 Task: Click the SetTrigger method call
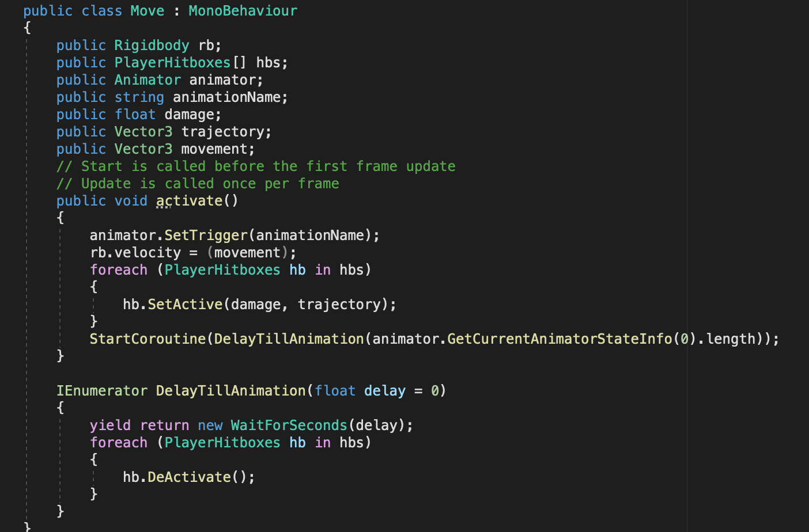(x=206, y=235)
